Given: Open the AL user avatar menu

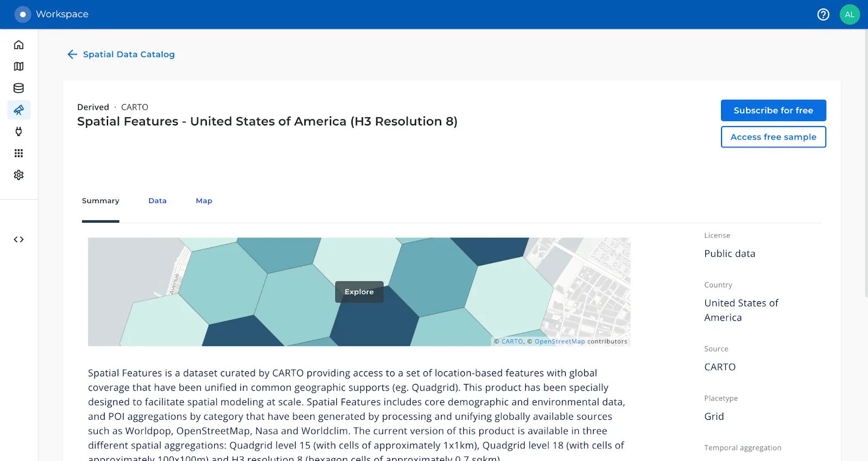Looking at the screenshot, I should [850, 15].
